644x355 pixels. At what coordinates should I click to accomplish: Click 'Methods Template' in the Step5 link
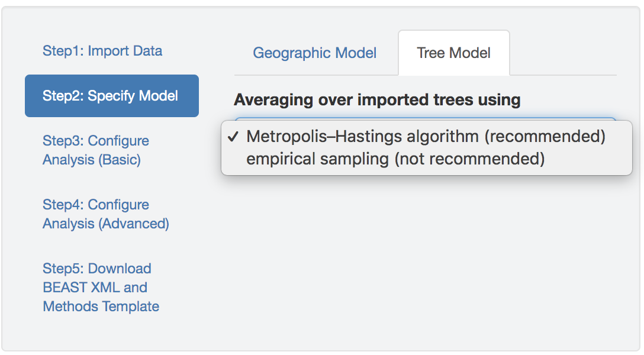[x=101, y=306]
